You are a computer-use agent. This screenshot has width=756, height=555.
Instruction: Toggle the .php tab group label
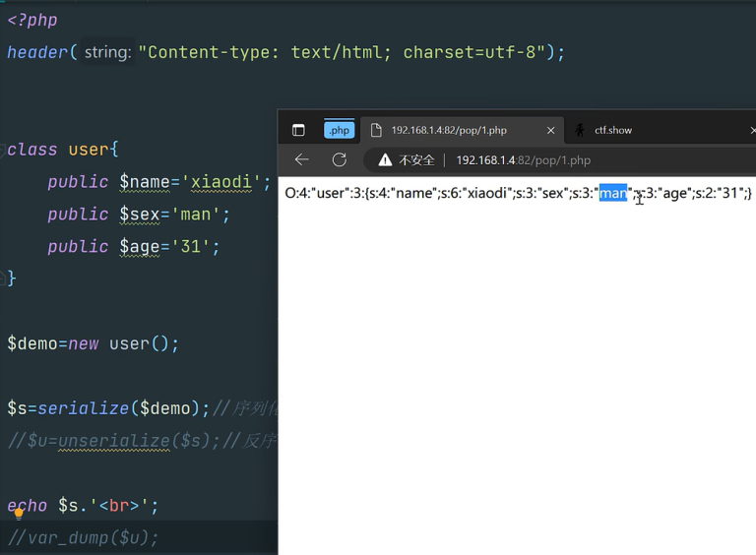339,130
